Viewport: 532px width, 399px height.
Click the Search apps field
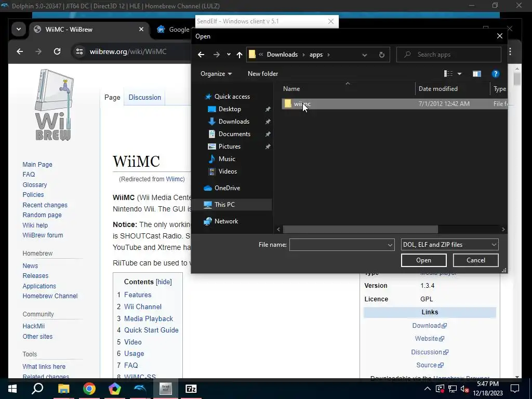tap(448, 55)
